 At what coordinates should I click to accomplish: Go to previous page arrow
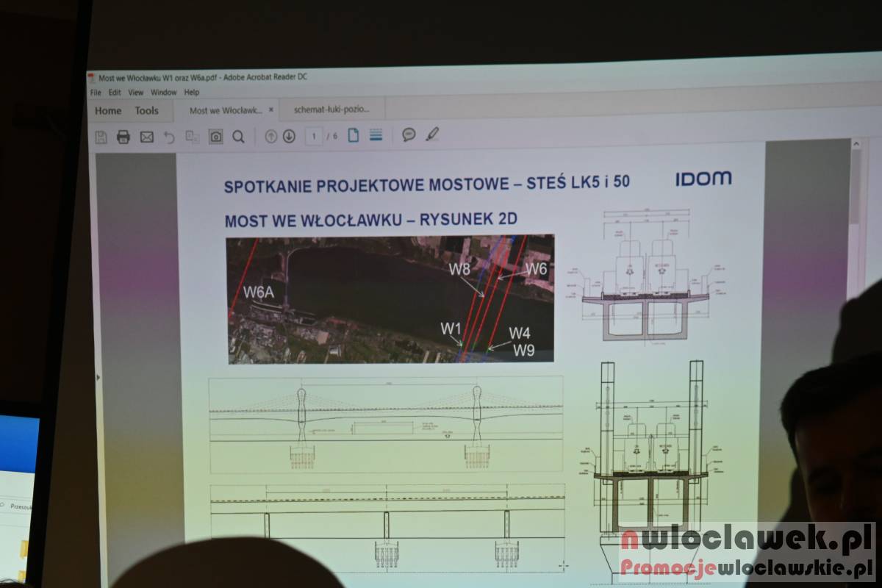tap(271, 136)
